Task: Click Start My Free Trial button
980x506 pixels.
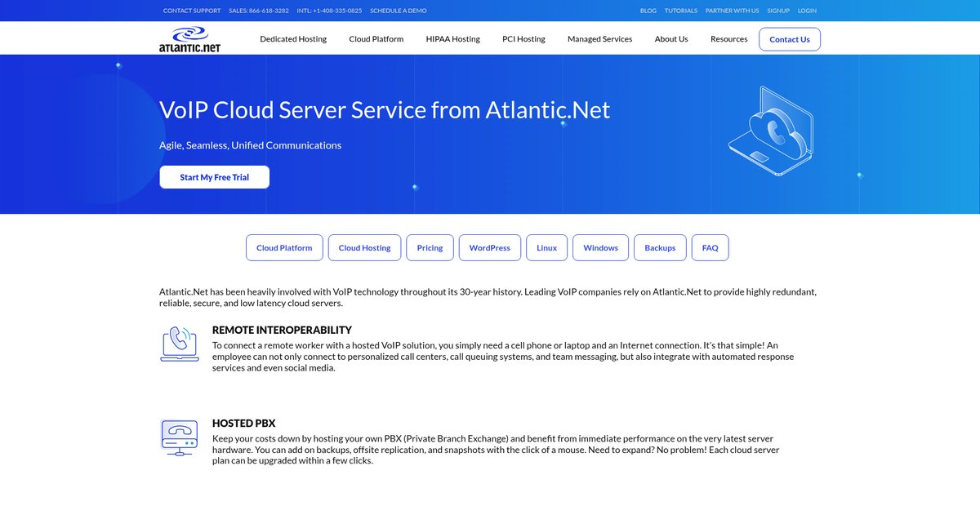Action: (x=214, y=177)
